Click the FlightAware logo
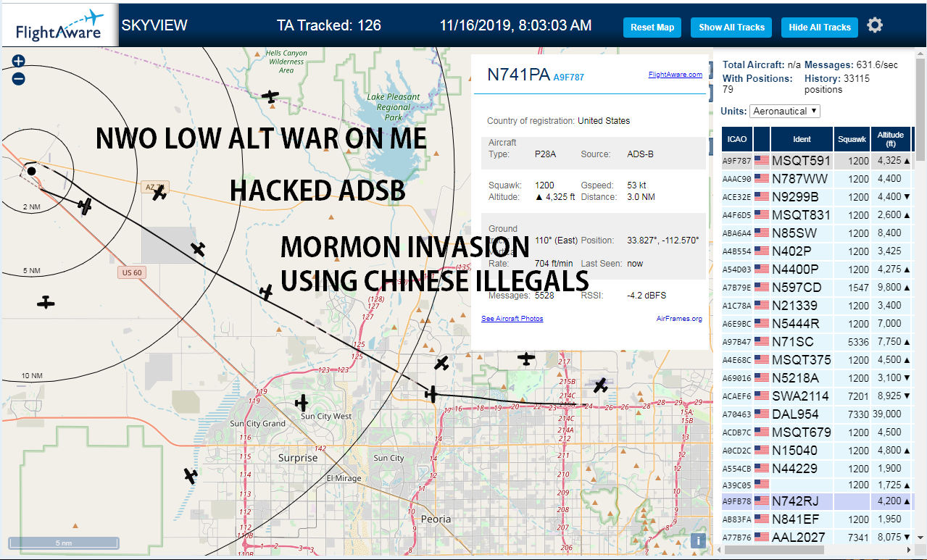 59,26
